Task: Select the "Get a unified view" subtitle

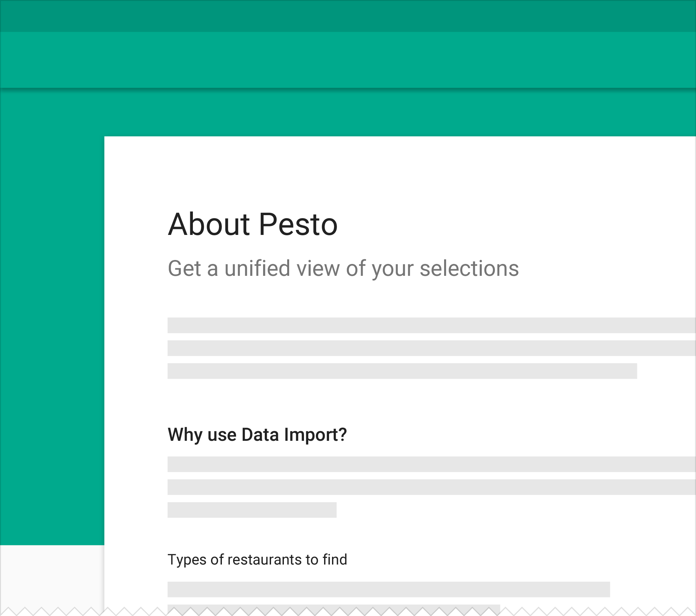Action: click(x=343, y=269)
